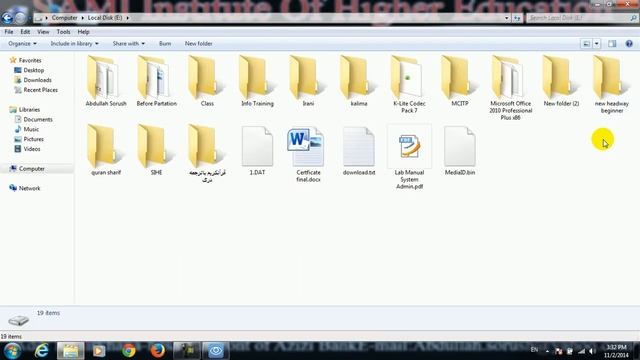Open the Edit menu
This screenshot has width=640, height=360.
(25, 31)
